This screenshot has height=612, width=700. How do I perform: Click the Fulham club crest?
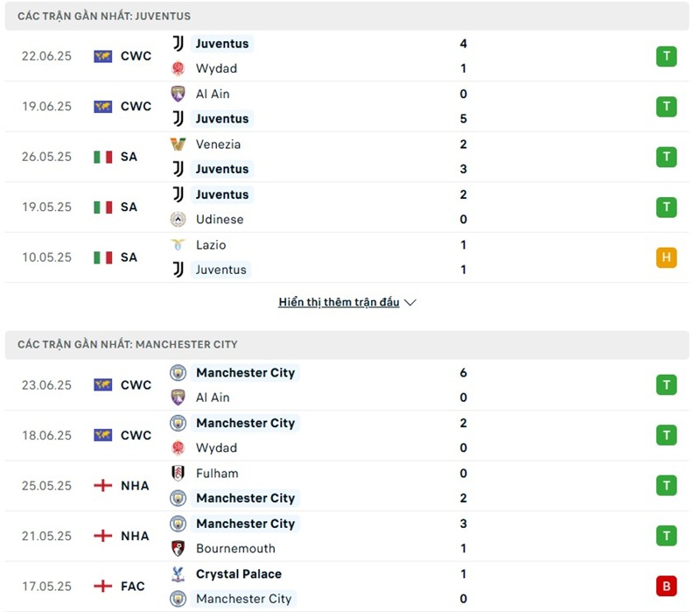[178, 474]
